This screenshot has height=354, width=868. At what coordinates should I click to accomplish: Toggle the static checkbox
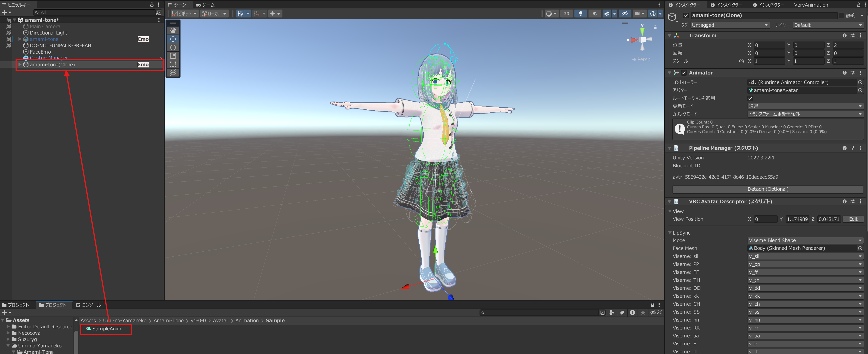coord(841,15)
